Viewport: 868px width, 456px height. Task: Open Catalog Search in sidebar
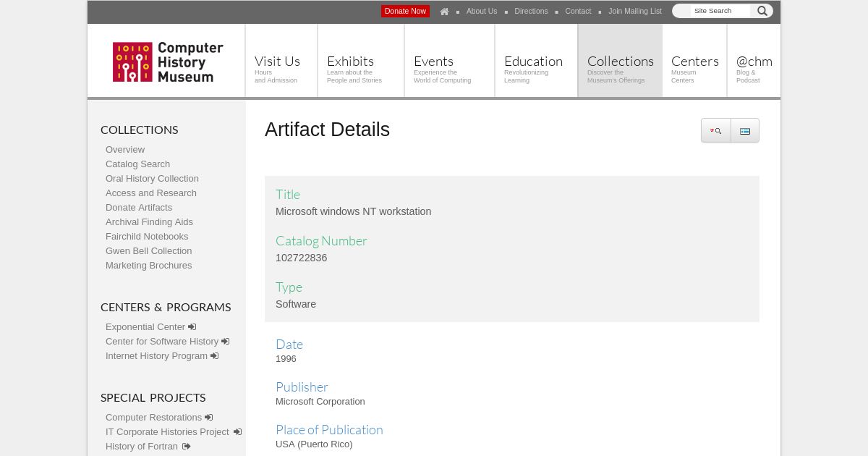137,164
